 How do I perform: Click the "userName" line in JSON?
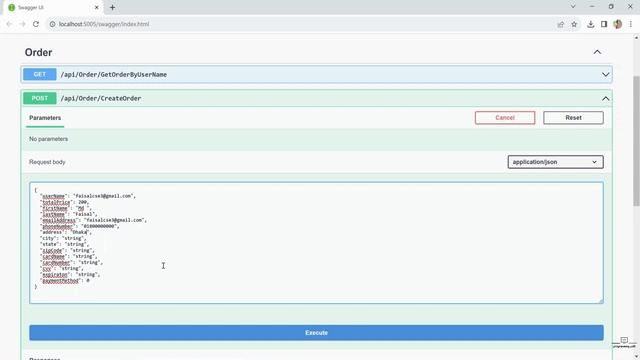[x=88, y=196]
